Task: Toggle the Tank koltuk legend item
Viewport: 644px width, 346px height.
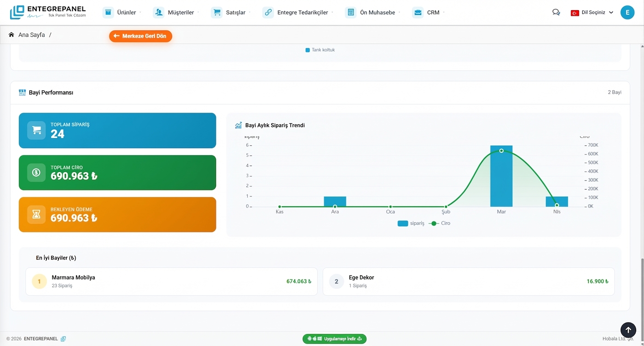Action: click(320, 50)
